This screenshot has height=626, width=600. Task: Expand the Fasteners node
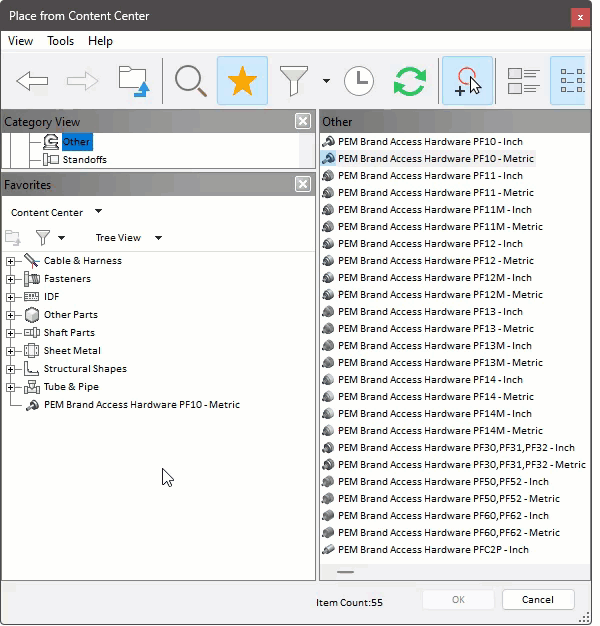(10, 279)
